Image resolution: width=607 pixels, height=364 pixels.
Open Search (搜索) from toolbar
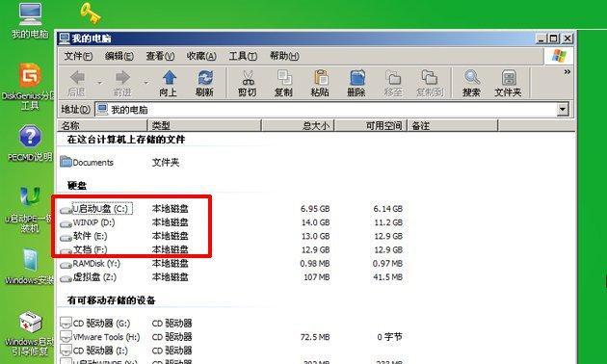click(x=471, y=83)
